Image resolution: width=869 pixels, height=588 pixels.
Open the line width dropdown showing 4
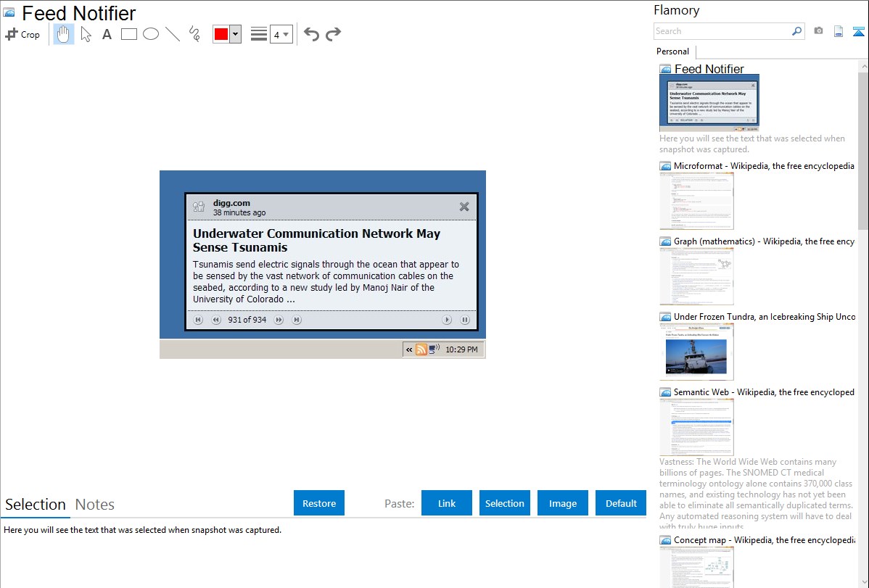tap(281, 34)
